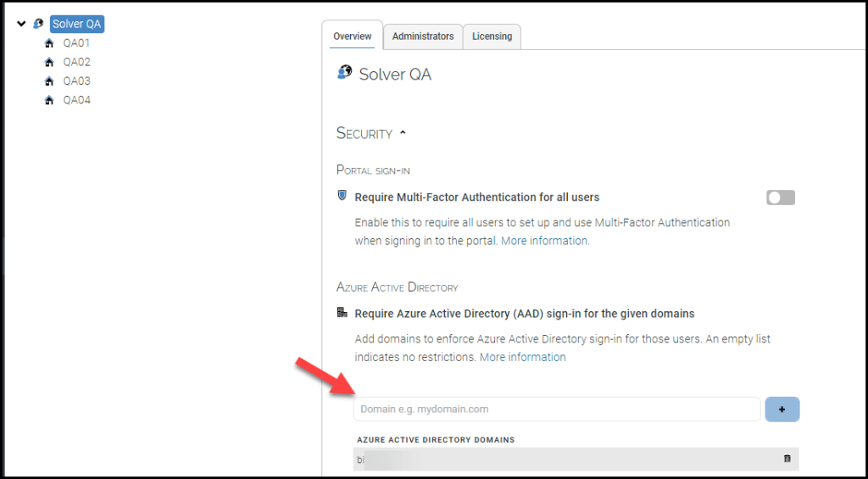Enable Multi-Factor Authentication toggle switch
This screenshot has width=868, height=479.
[x=780, y=198]
